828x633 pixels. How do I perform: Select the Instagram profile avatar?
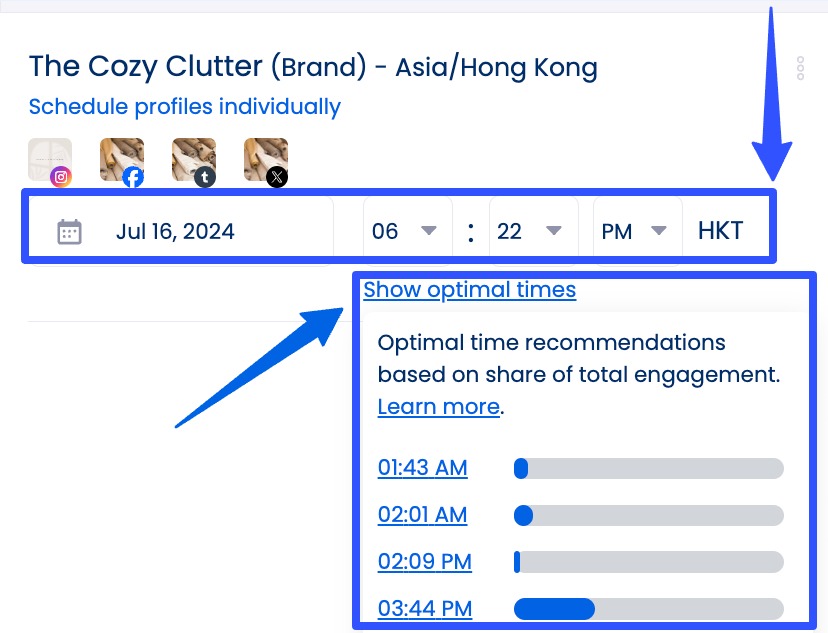coord(50,161)
